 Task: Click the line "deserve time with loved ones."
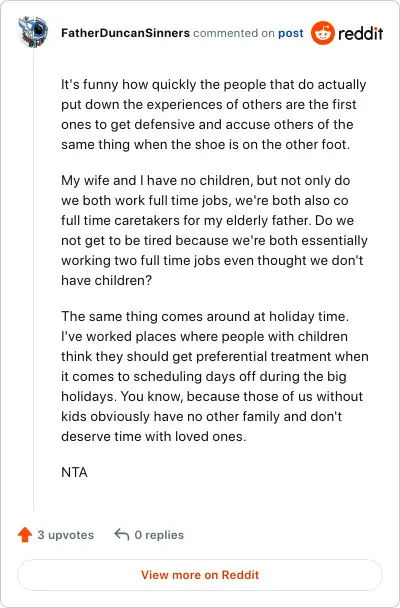click(x=153, y=436)
